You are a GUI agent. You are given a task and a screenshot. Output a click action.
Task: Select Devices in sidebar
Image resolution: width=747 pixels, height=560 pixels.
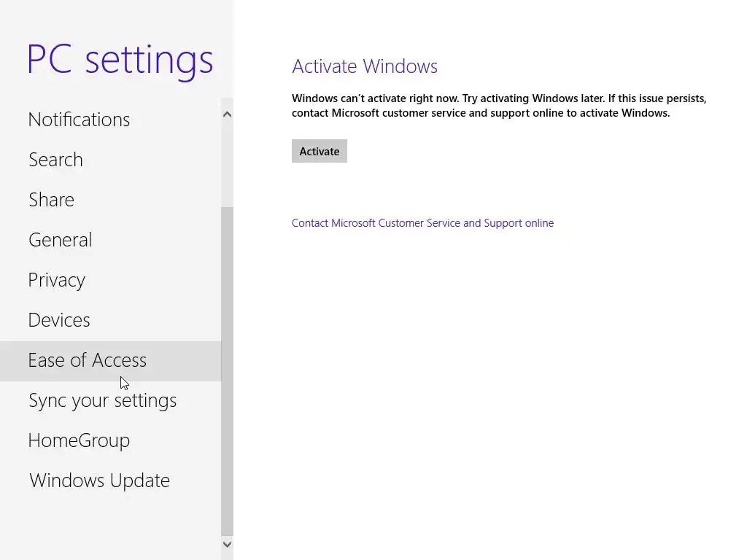click(x=111, y=320)
